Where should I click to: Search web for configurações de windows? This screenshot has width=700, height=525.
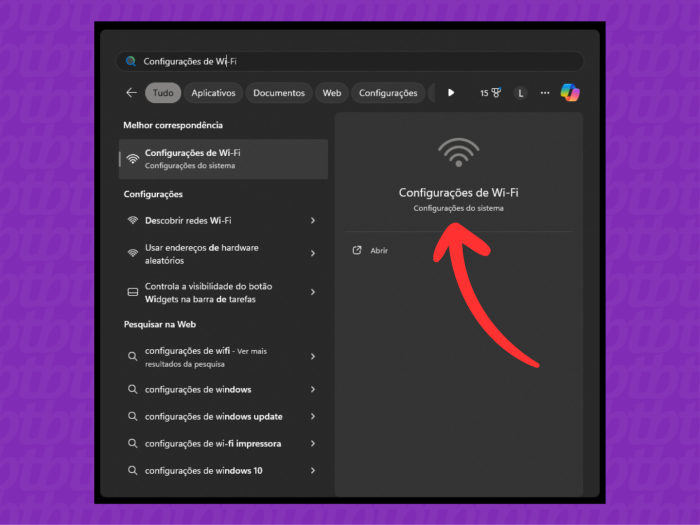click(x=223, y=389)
